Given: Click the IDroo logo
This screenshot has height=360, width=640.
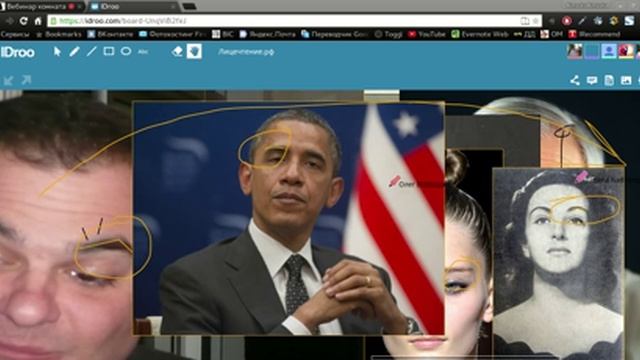Looking at the screenshot, I should (x=18, y=52).
